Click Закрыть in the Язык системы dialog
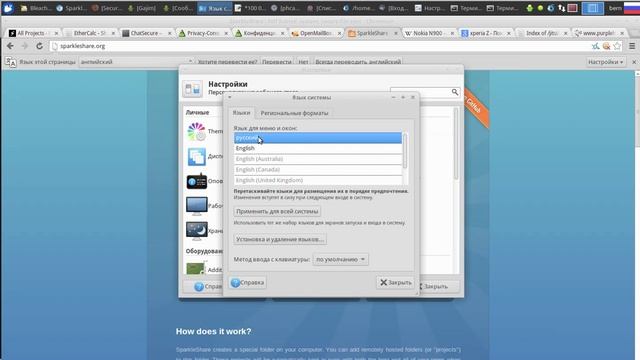Image resolution: width=640 pixels, height=360 pixels. 396,282
